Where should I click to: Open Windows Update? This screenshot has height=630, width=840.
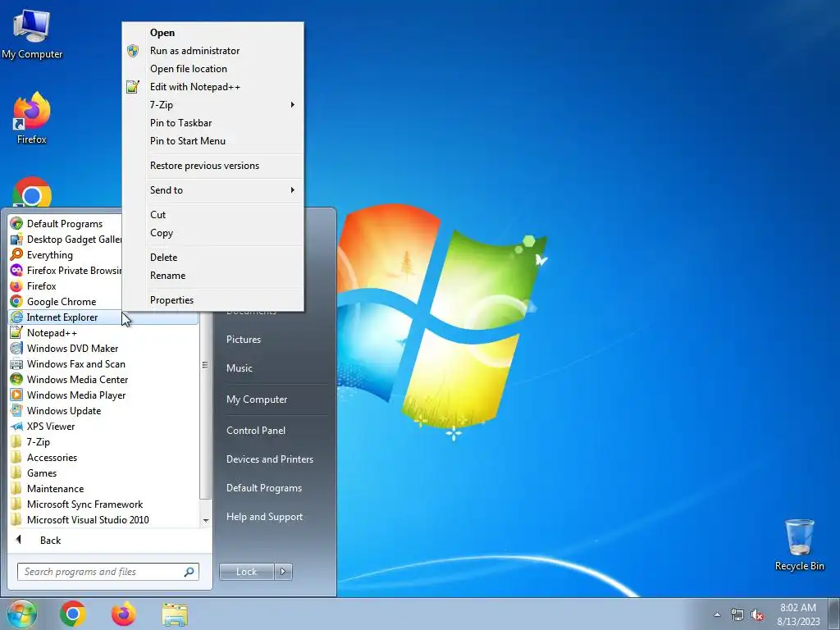(103, 410)
